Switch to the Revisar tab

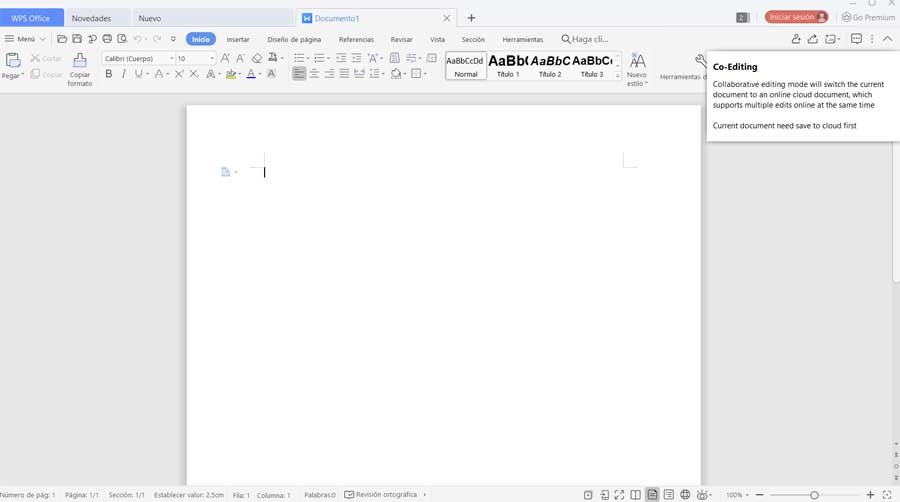[401, 40]
